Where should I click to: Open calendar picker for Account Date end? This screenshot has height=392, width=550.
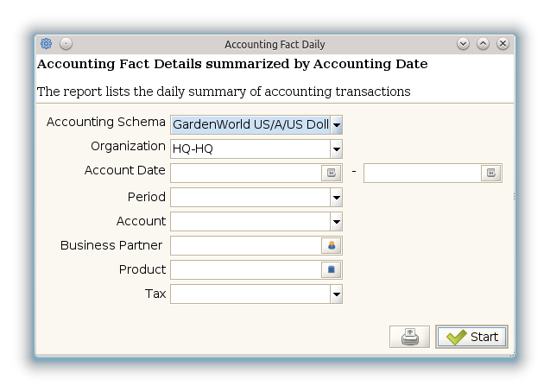point(490,173)
